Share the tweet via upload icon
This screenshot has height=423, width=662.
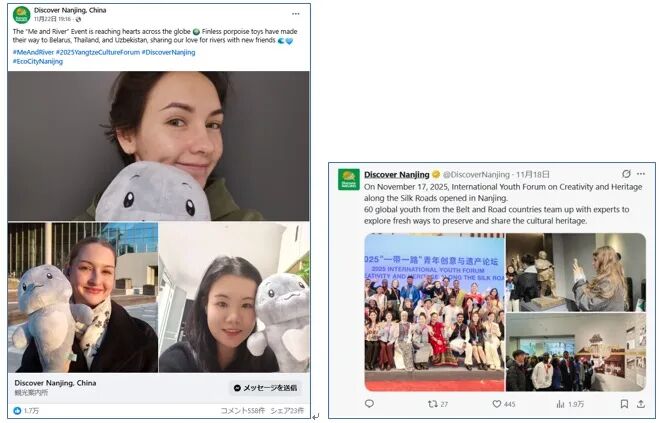(640, 404)
